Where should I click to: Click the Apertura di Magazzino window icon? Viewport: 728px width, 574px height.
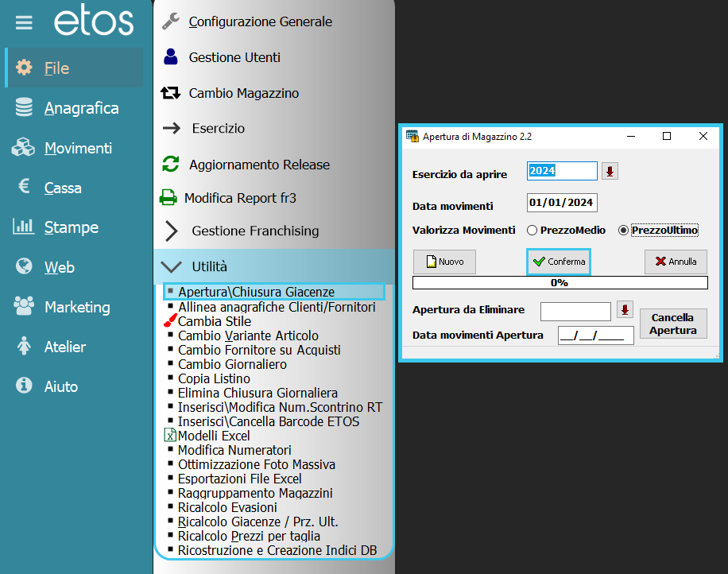click(412, 136)
